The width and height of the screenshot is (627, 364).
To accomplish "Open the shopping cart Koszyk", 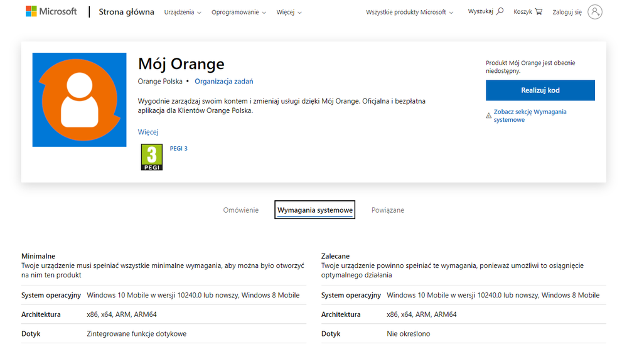I will tap(539, 12).
